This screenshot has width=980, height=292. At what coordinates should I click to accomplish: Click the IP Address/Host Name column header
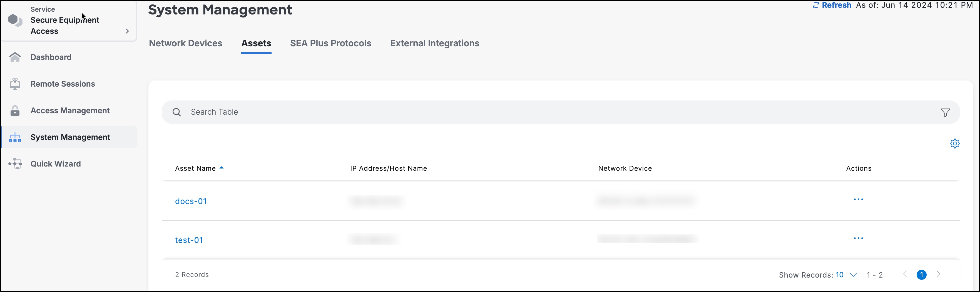389,168
